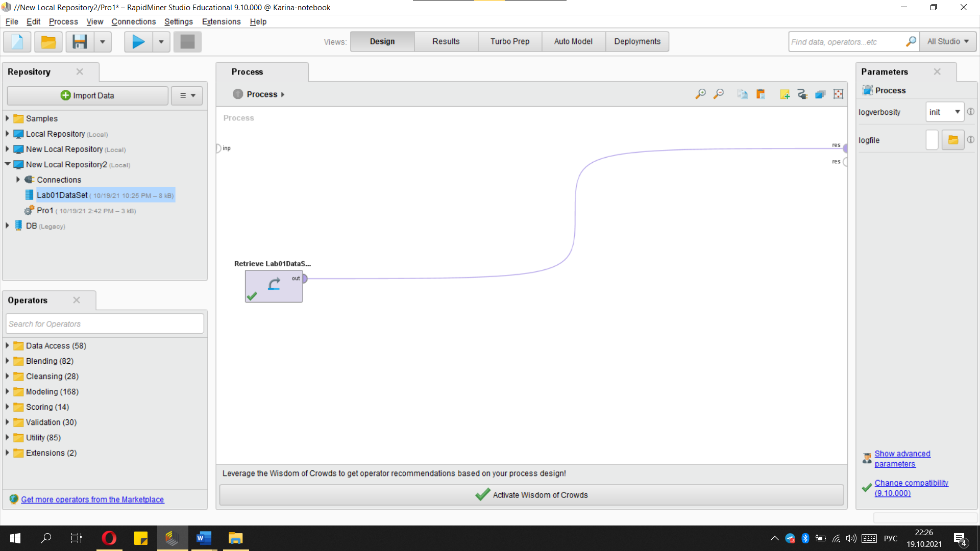Click the auto-wire connections icon
This screenshot has width=980, height=551.
[802, 94]
